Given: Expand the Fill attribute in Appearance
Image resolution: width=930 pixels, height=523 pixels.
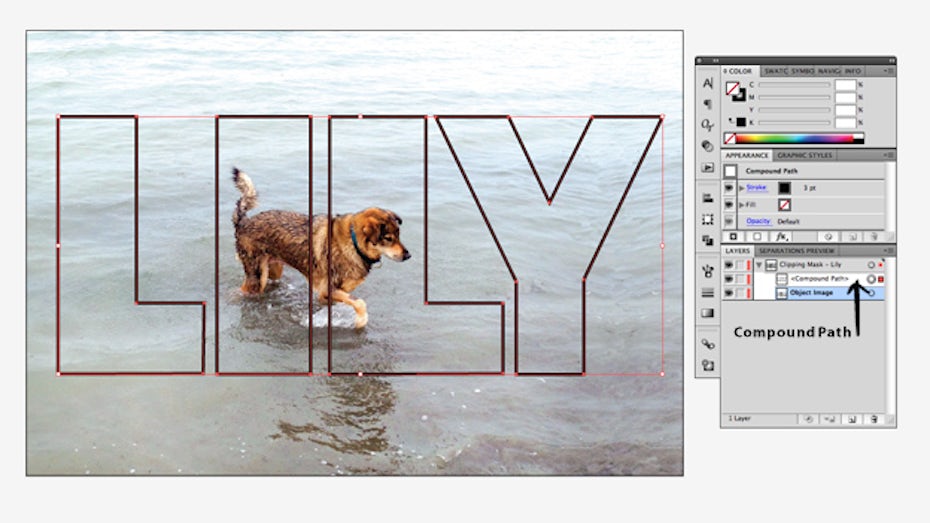Looking at the screenshot, I should pyautogui.click(x=741, y=204).
